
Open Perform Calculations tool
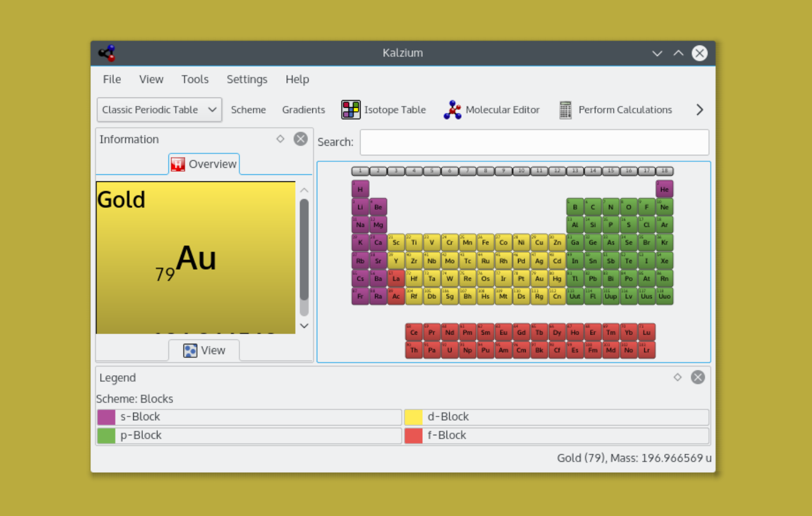[x=615, y=110]
